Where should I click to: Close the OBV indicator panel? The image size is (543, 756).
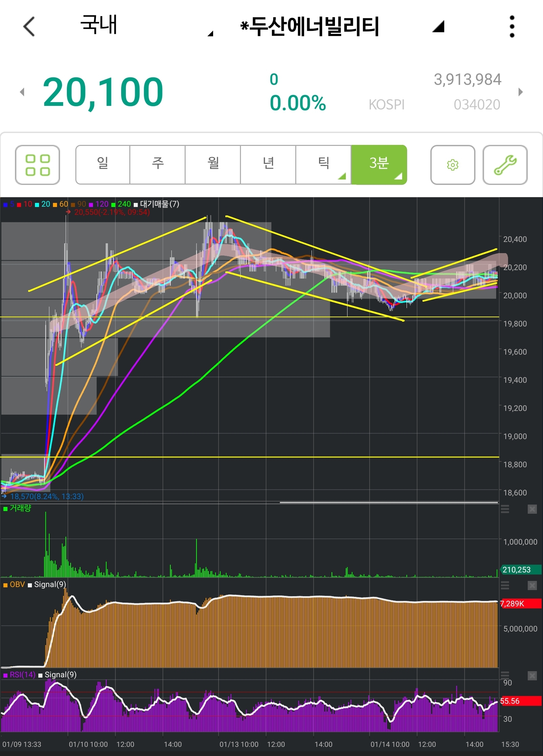coord(532,585)
